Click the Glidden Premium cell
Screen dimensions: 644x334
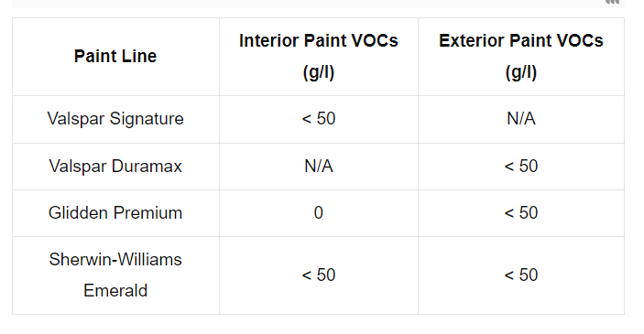tap(115, 213)
